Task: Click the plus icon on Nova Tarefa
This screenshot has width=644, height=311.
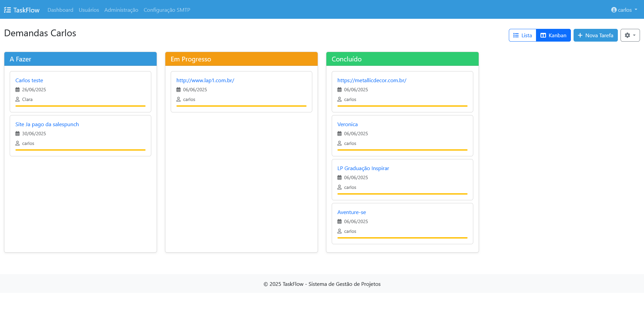Action: tap(580, 35)
